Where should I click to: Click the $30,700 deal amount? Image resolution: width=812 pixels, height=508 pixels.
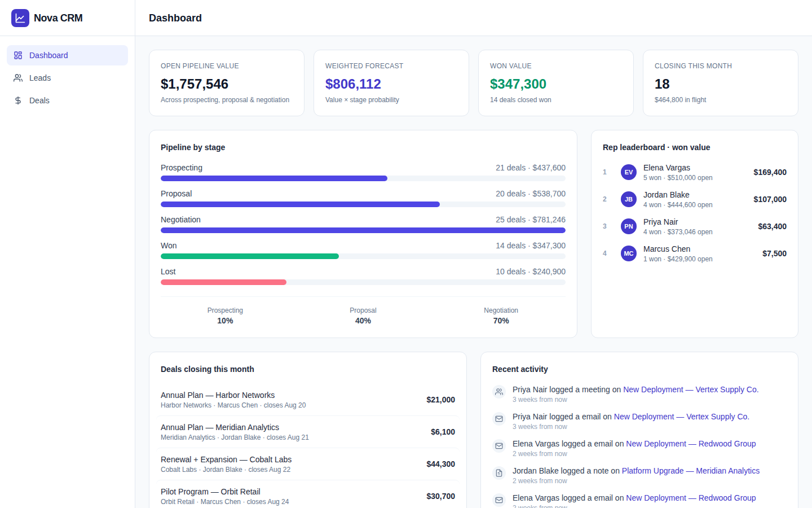[440, 496]
